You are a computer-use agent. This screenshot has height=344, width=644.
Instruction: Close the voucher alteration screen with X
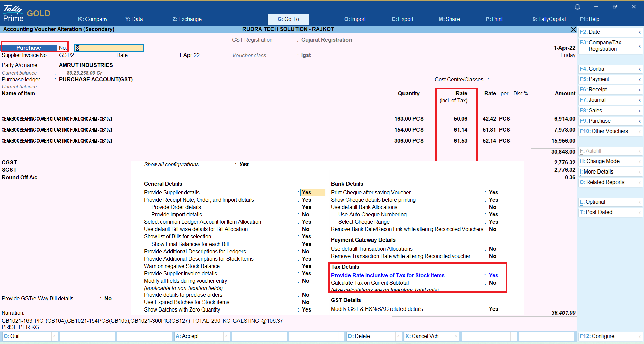coord(573,30)
